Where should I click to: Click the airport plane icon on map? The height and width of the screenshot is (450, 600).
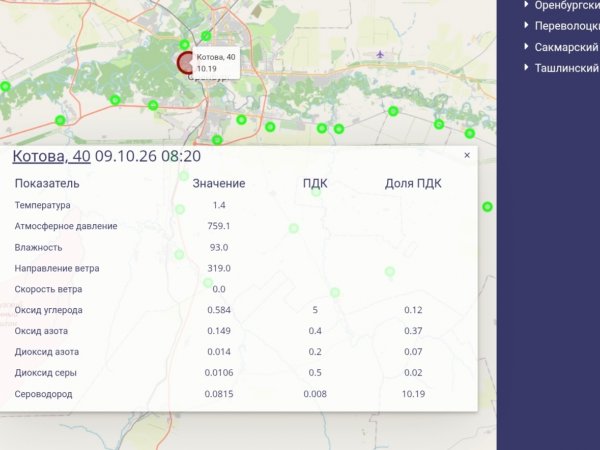click(x=380, y=54)
